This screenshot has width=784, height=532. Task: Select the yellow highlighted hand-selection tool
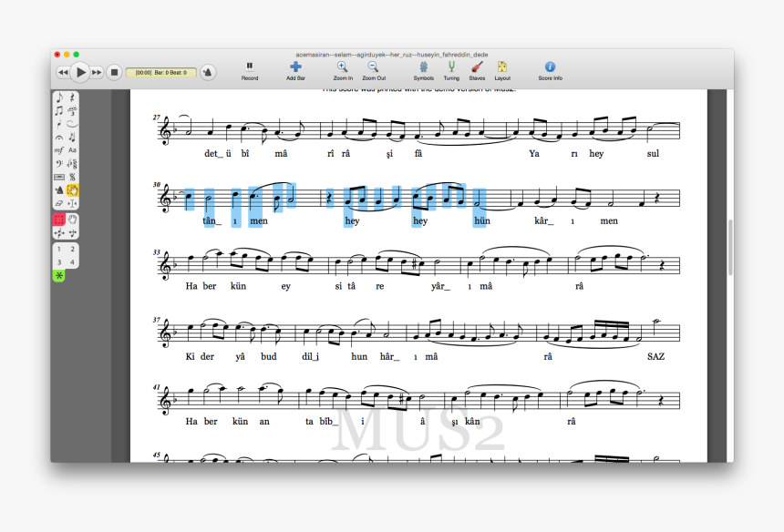coord(73,189)
